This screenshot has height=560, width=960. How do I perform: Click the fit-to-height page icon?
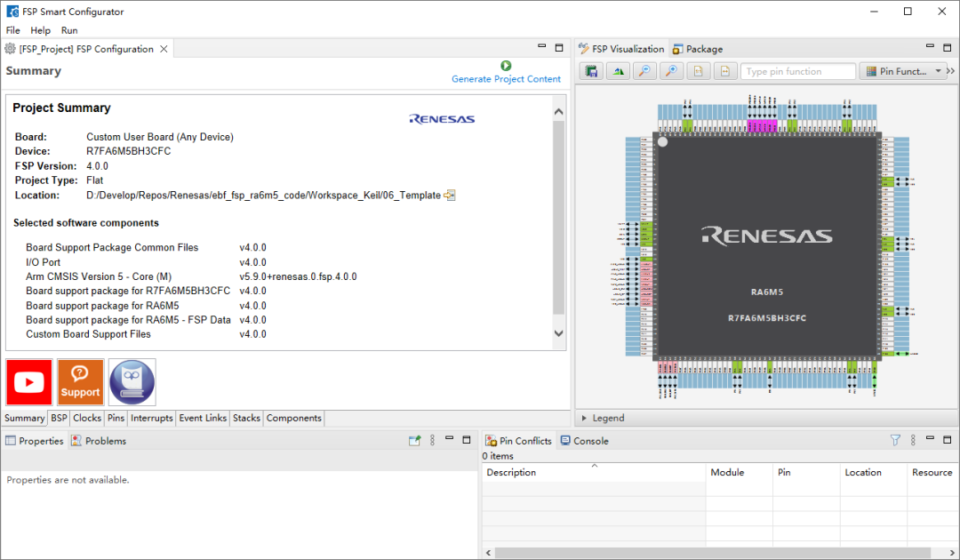point(698,72)
